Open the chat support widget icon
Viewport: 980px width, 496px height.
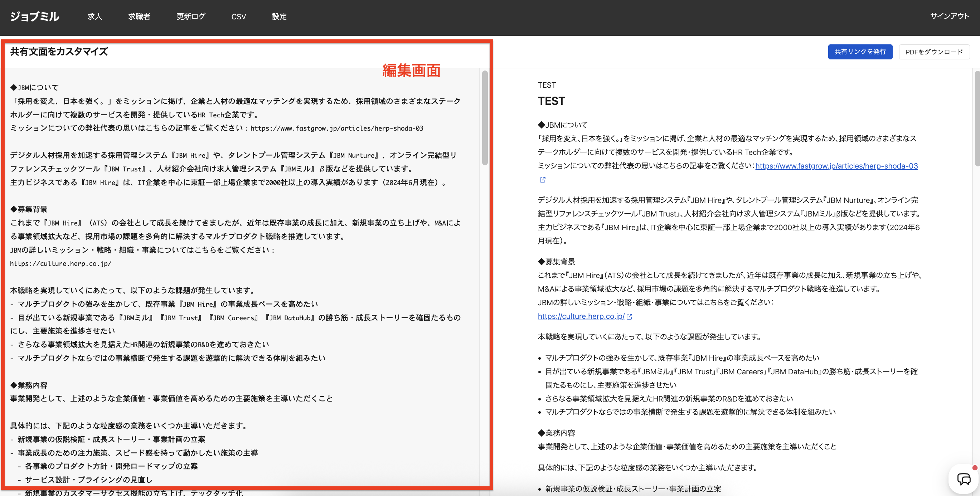coord(964,479)
